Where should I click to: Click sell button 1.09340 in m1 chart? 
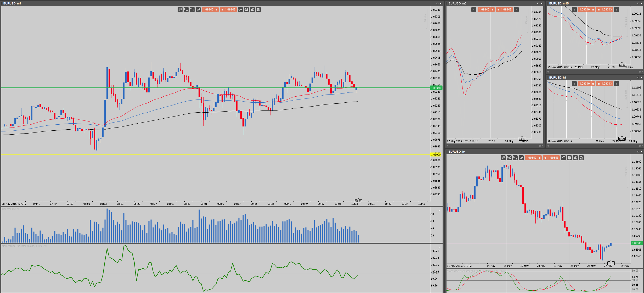click(210, 10)
